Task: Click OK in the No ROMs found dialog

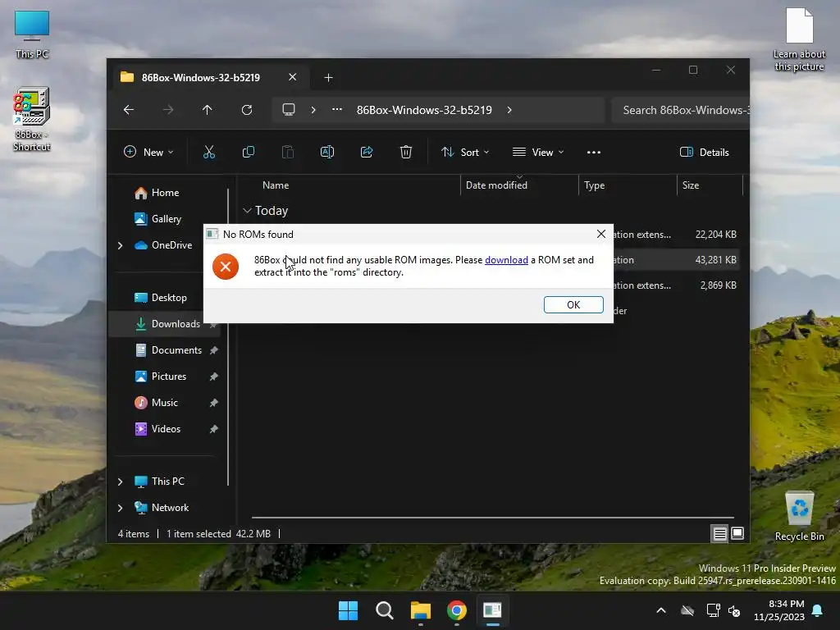Action: click(573, 304)
